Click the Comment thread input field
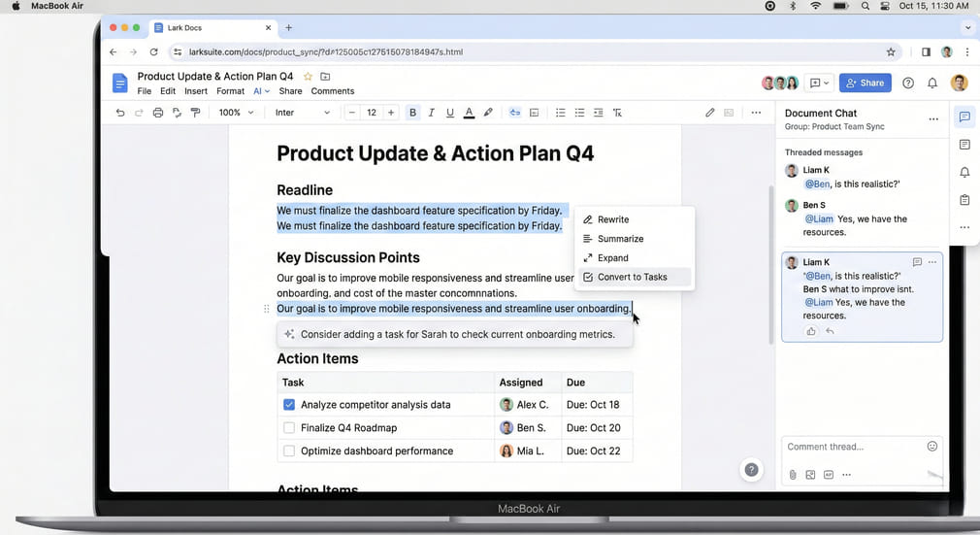 (849, 447)
